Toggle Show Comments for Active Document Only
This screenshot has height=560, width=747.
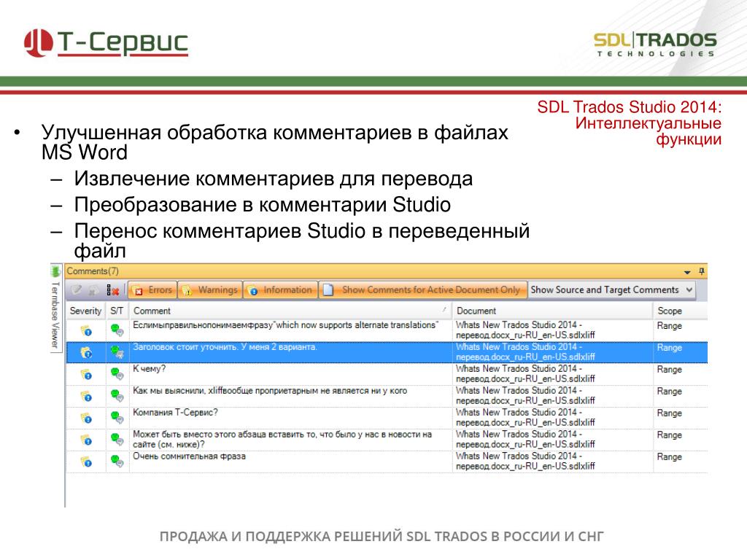[x=422, y=290]
